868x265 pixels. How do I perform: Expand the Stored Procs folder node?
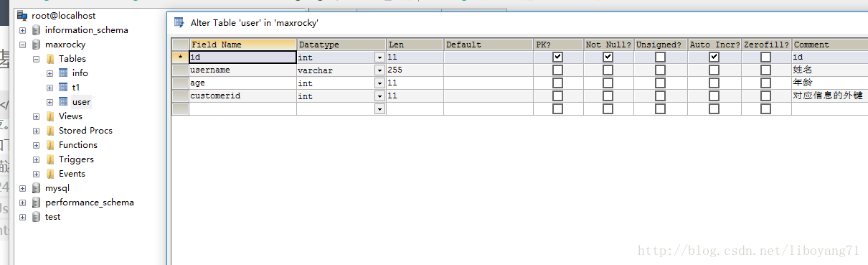pos(36,130)
